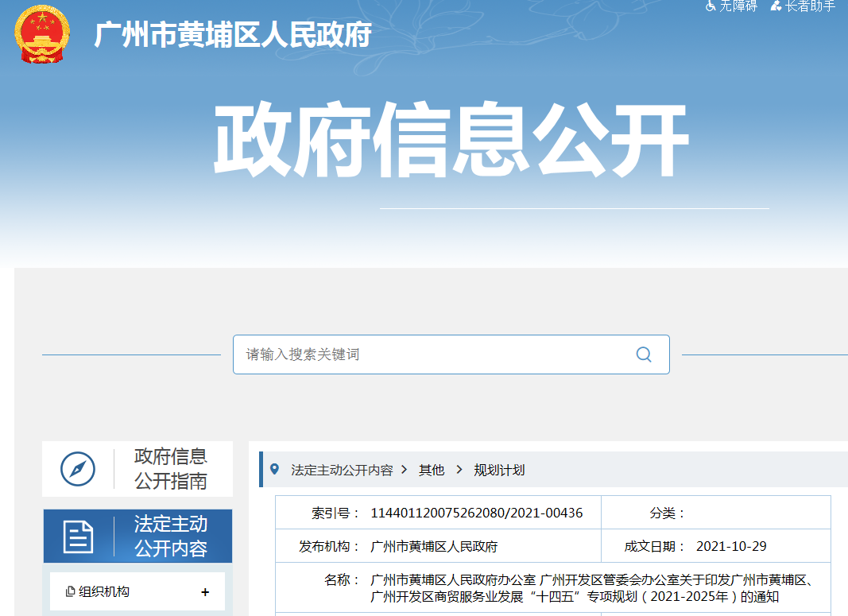Click the small icon beside 组织机构
The image size is (848, 616).
pyautogui.click(x=71, y=591)
